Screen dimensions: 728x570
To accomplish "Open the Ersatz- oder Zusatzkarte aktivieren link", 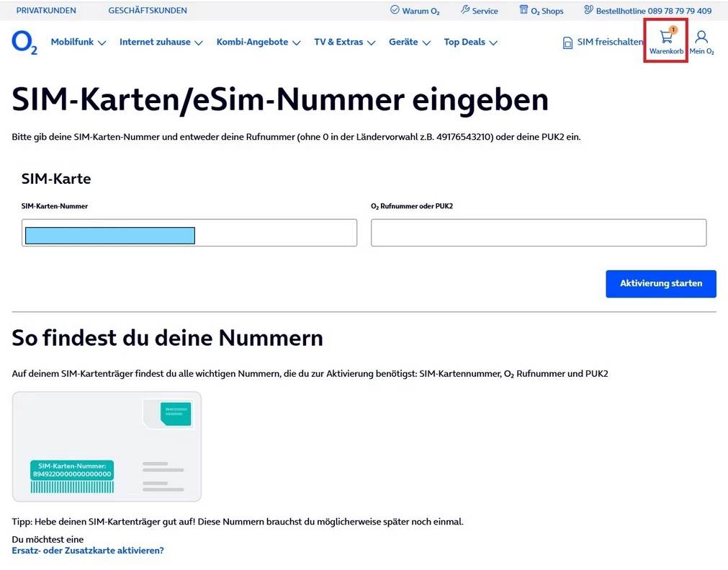I will click(x=88, y=550).
